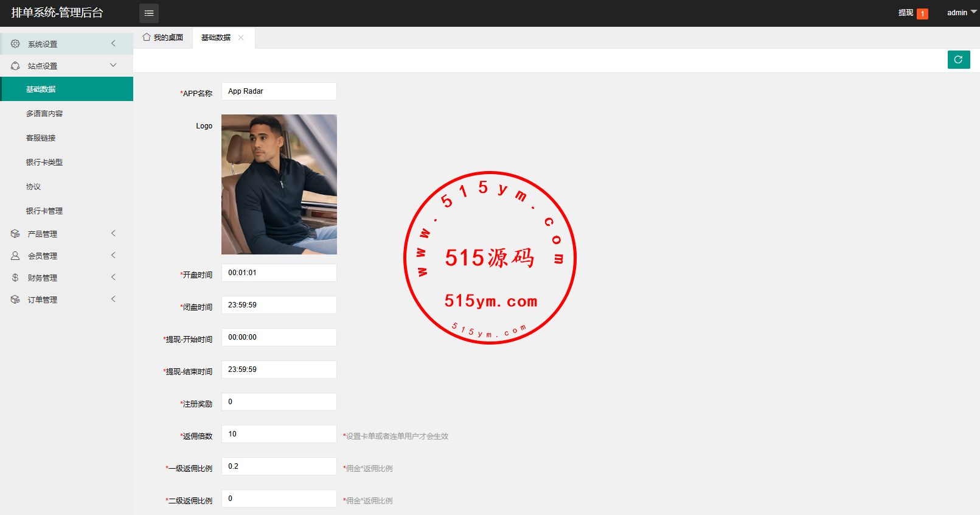Click the Logo field label
This screenshot has width=980, height=515.
tap(204, 126)
